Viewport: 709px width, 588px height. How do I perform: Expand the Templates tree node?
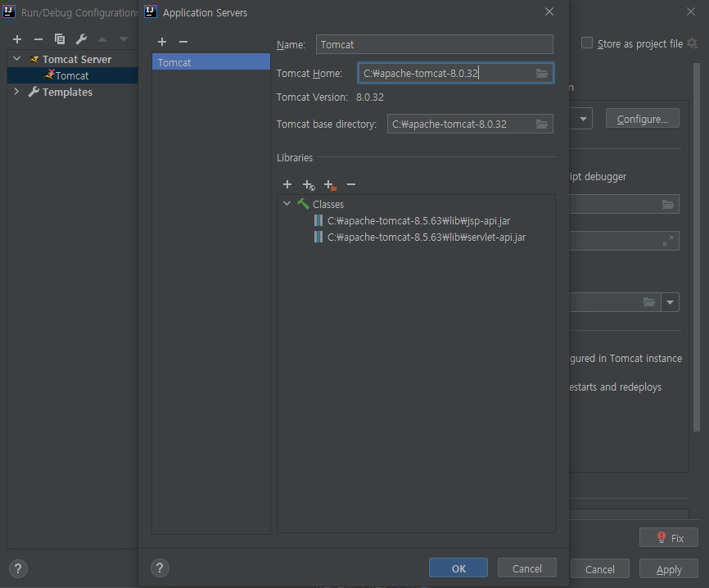(x=16, y=92)
